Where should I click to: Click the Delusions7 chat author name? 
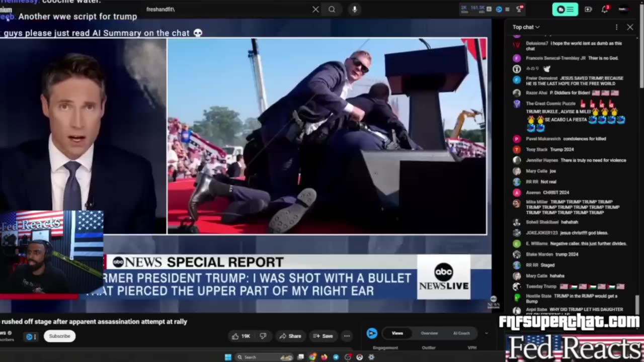(536, 44)
